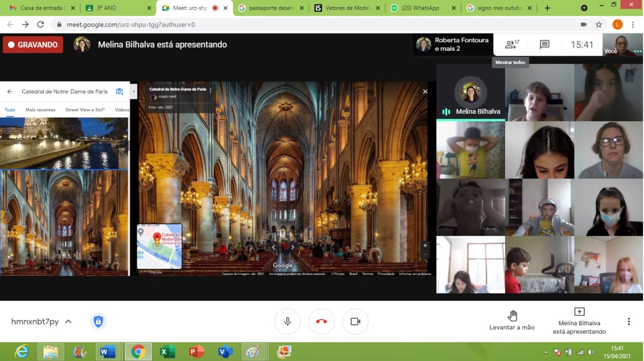Expand meeting details next to hmnxnbt7py
Image resolution: width=644 pixels, height=361 pixels.
(x=68, y=321)
